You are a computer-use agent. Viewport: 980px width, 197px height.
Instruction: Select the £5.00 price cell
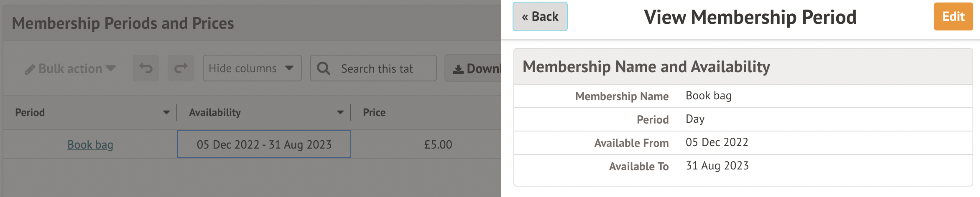point(438,144)
